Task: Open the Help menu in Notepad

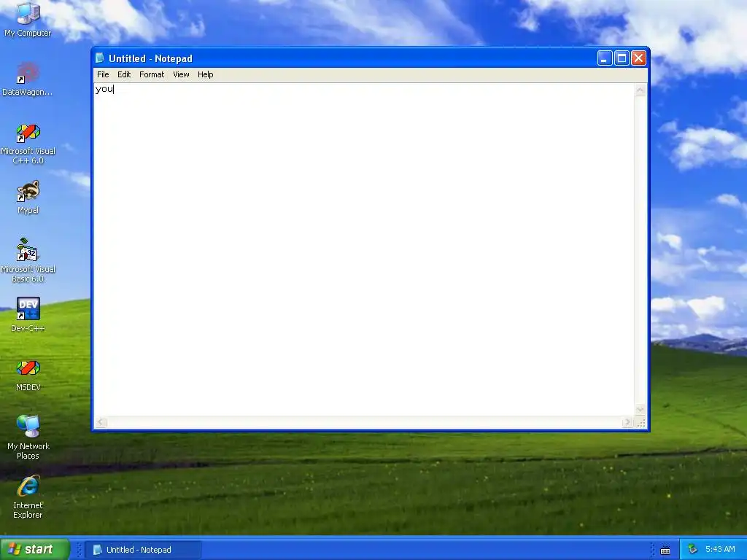Action: pos(205,74)
